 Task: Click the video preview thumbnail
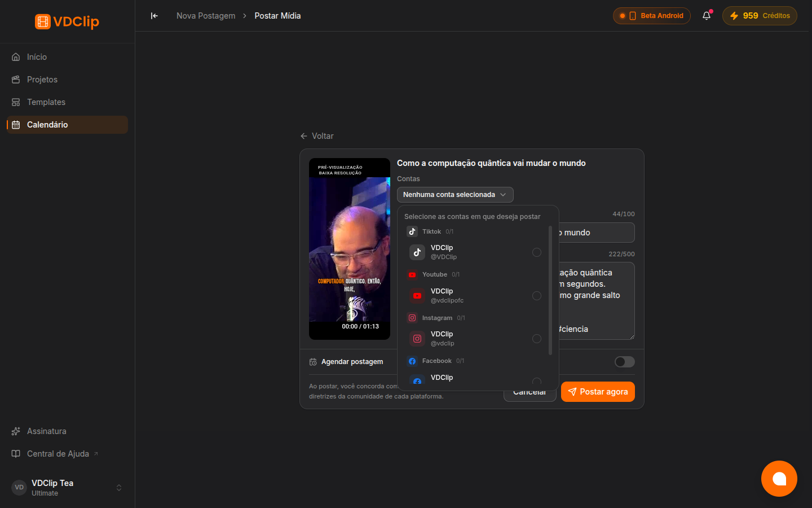350,249
